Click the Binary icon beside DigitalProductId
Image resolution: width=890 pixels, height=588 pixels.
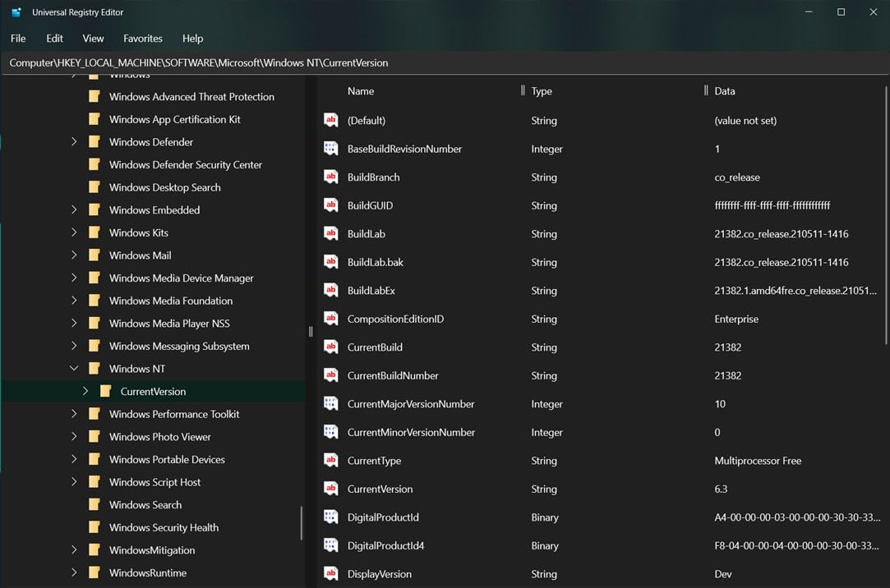tap(330, 517)
